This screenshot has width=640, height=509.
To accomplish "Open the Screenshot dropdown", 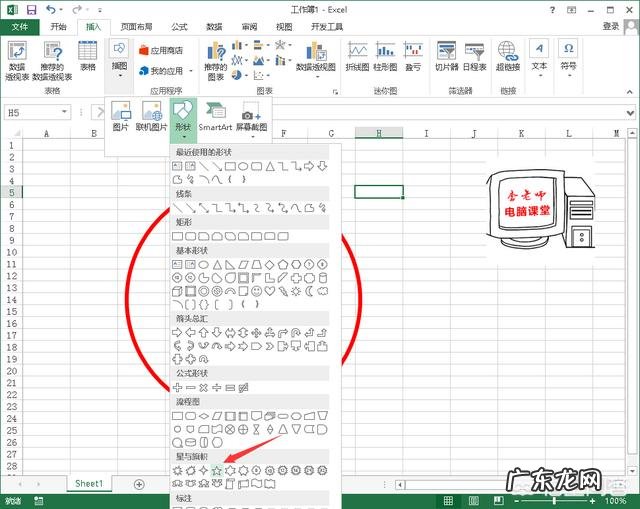I will [252, 137].
